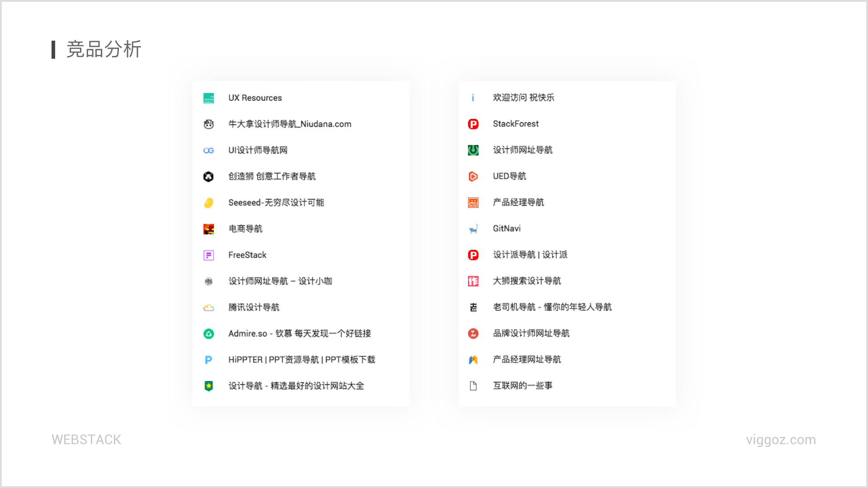Open 设计导航 - 精选最好的设计网站大全 entry
Screen dimensions: 868x488
pos(296,386)
